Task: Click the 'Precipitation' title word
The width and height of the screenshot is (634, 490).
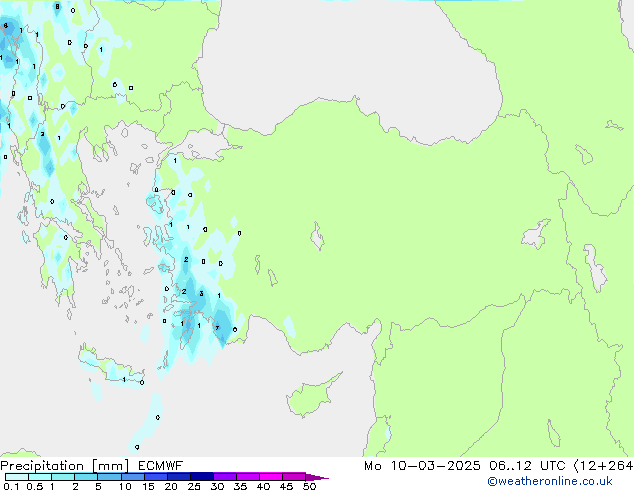Action: pyautogui.click(x=42, y=466)
